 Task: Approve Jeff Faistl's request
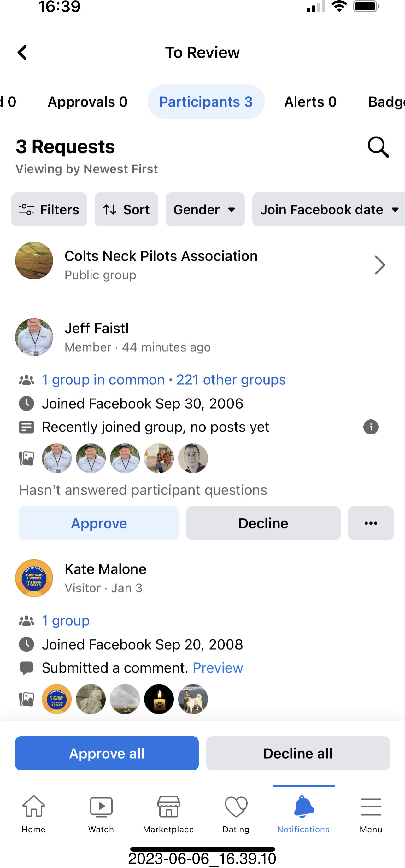tap(99, 523)
